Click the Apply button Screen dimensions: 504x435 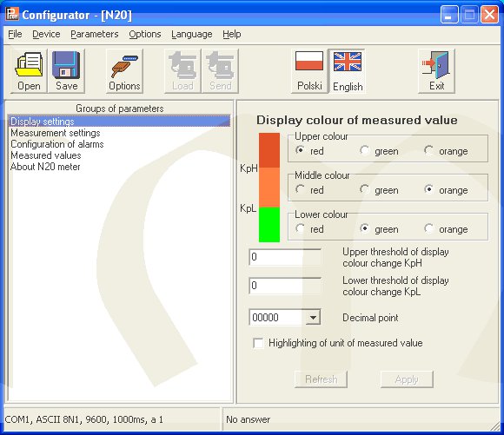[x=407, y=379]
